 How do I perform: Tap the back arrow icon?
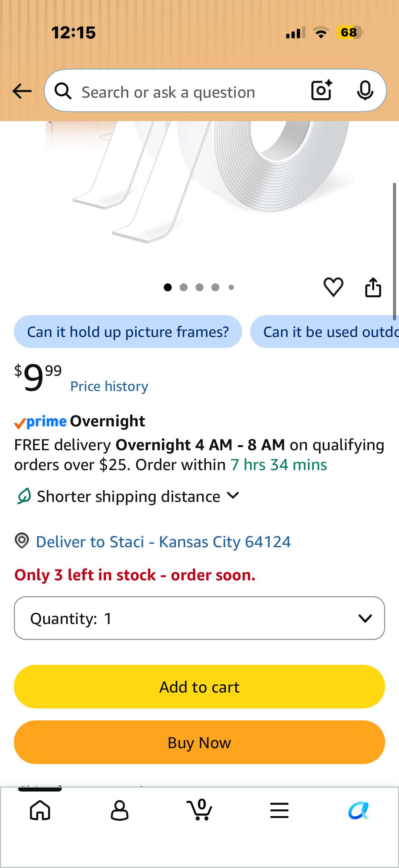click(22, 91)
